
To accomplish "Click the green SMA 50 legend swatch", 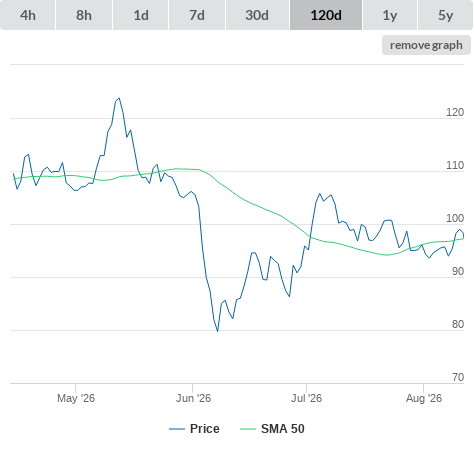I will coord(248,429).
